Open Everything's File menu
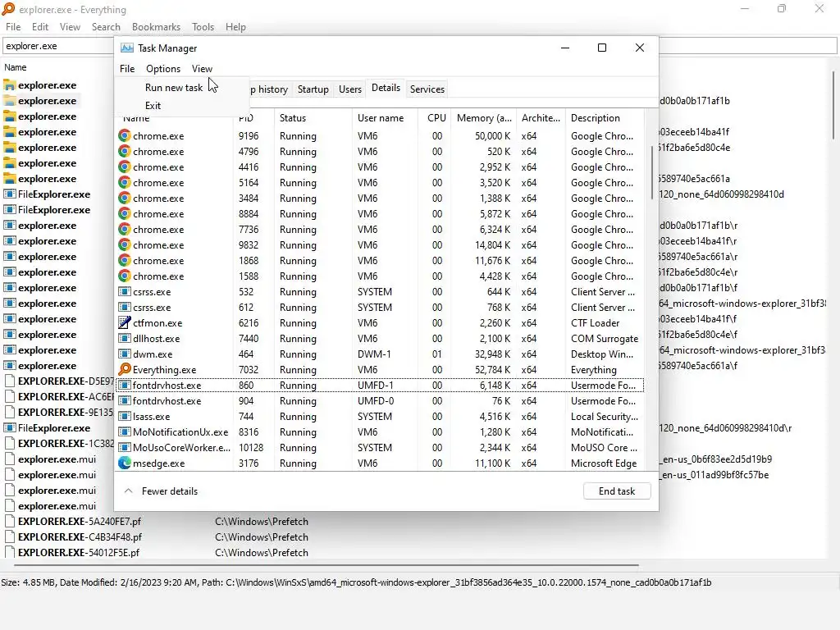The image size is (840, 630). tap(13, 27)
